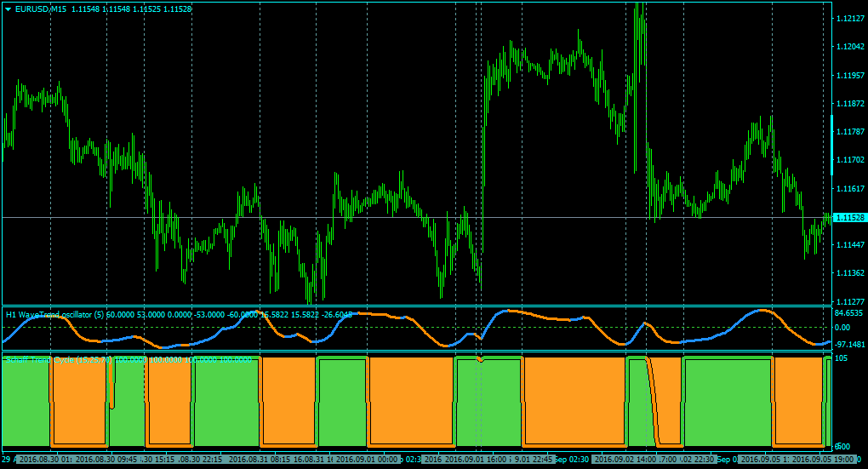868x469 pixels.
Task: Click the 105 Schaff scale value
Action: pyautogui.click(x=841, y=358)
